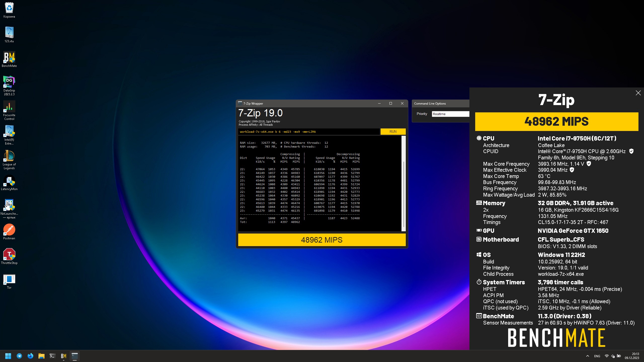Select the NirLauncher shortcut icon
The image size is (644, 362).
pos(9,209)
